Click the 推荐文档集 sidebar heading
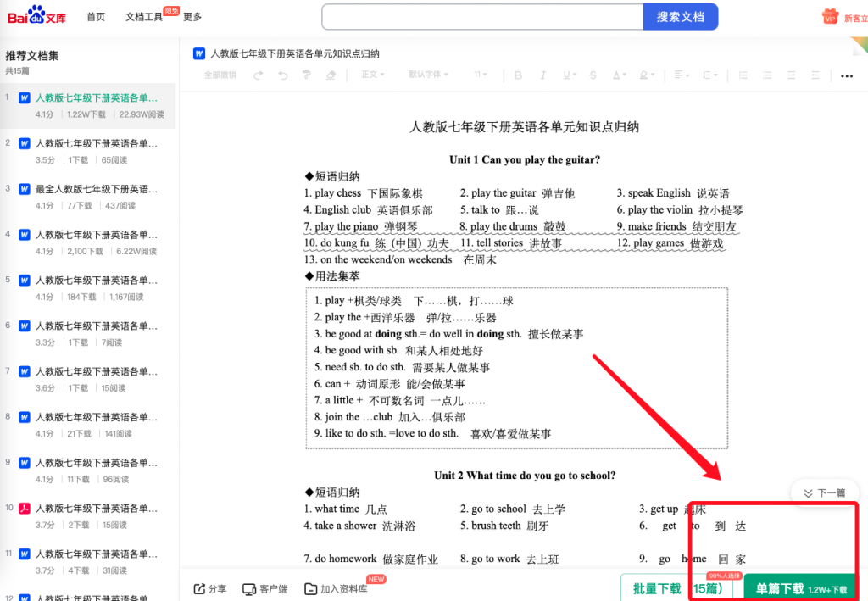The image size is (868, 601). point(32,56)
